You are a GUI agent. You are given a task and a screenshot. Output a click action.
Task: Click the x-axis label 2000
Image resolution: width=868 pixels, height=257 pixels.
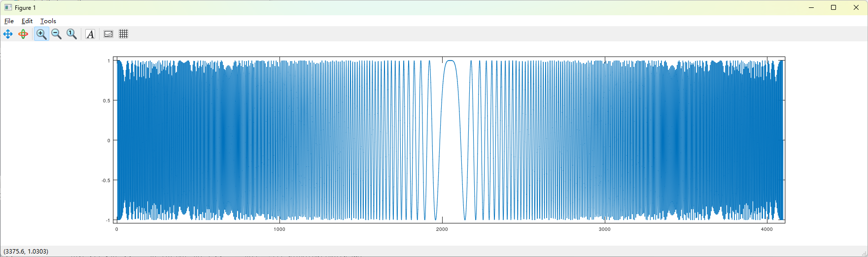442,229
